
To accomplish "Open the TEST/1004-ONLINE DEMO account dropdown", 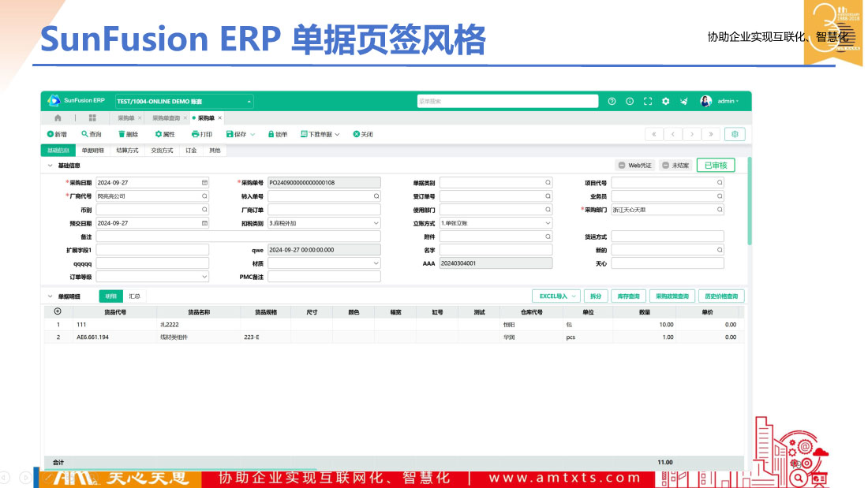I will pos(184,102).
